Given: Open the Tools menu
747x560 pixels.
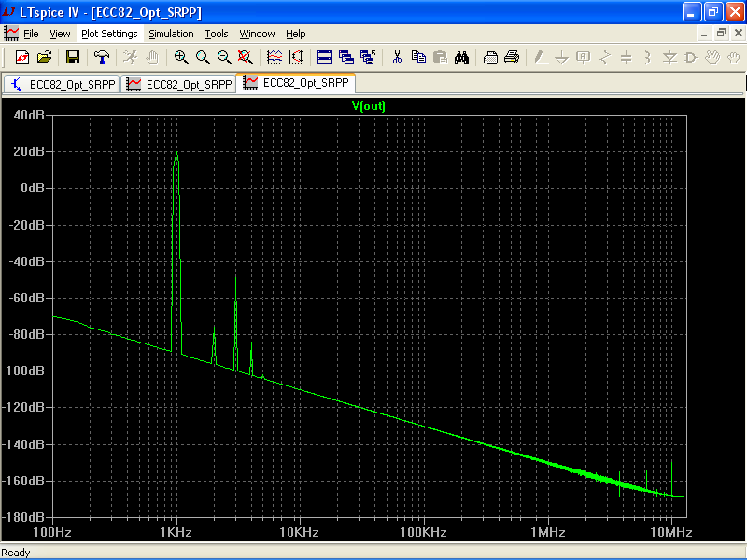Looking at the screenshot, I should pyautogui.click(x=217, y=34).
